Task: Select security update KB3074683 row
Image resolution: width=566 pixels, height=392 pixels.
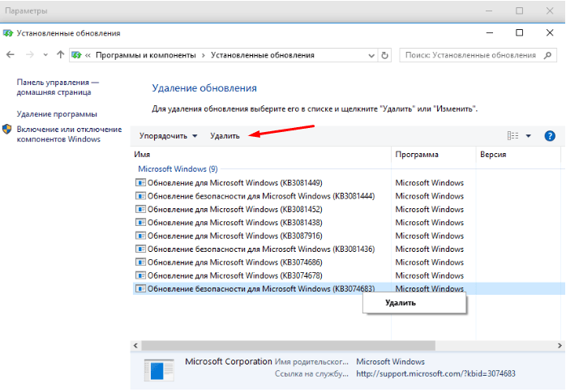Action: pyautogui.click(x=349, y=288)
